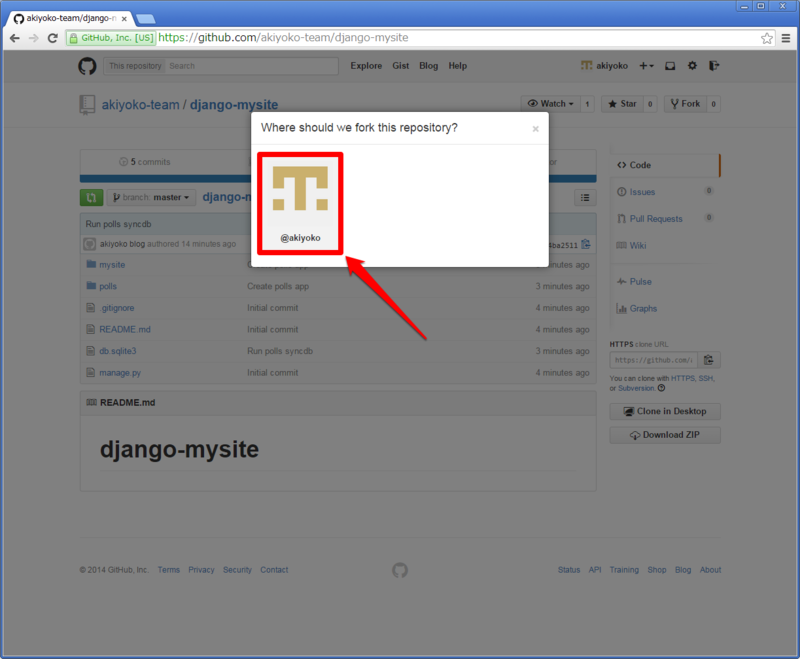Switch clone URL to Subversion
Image resolution: width=800 pixels, height=659 pixels.
coord(636,388)
